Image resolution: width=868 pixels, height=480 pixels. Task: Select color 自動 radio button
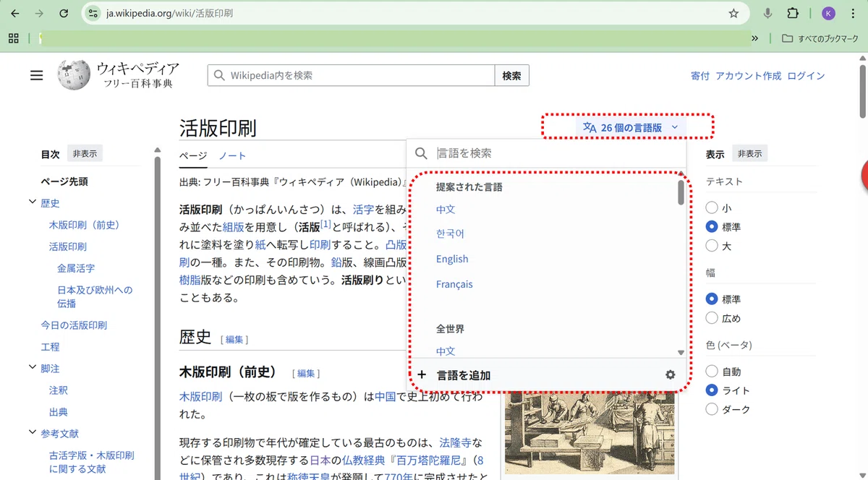712,372
